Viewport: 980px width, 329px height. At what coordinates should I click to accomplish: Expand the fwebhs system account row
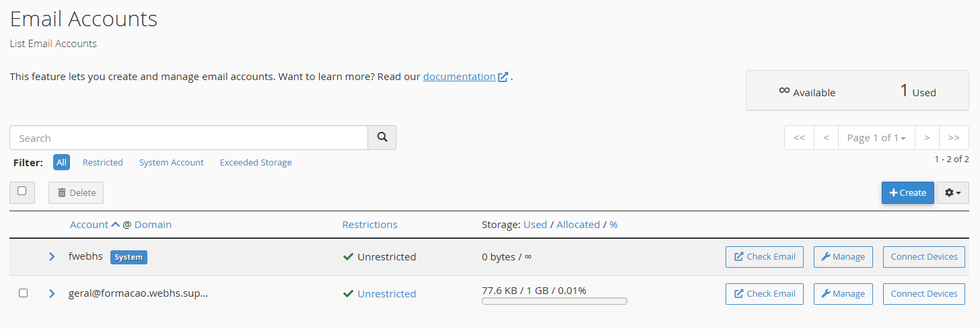[x=52, y=257]
